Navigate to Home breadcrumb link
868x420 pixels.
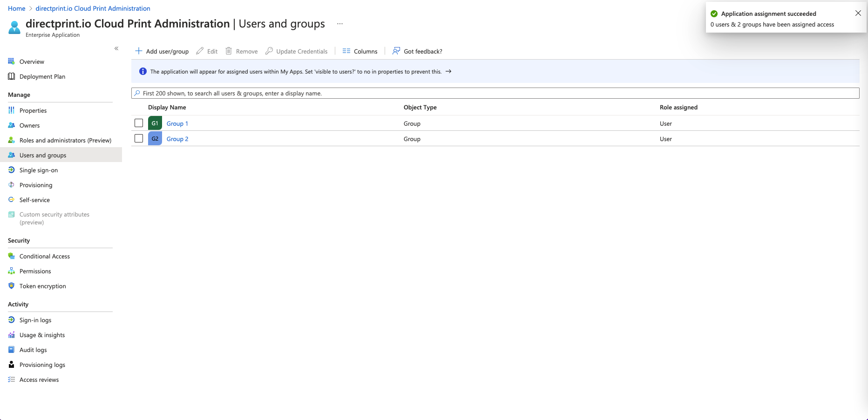(x=17, y=8)
